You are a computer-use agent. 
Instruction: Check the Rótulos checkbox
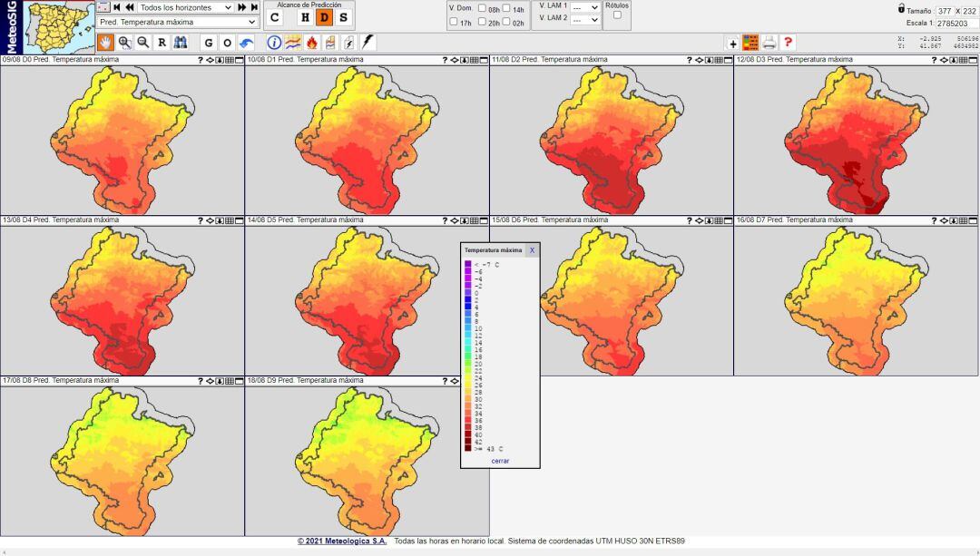[618, 16]
